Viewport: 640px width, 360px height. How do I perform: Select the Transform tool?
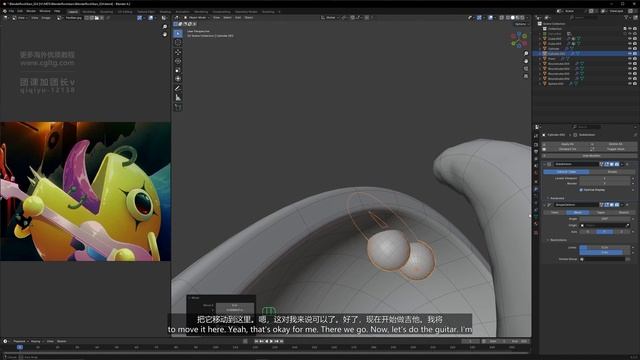point(178,78)
